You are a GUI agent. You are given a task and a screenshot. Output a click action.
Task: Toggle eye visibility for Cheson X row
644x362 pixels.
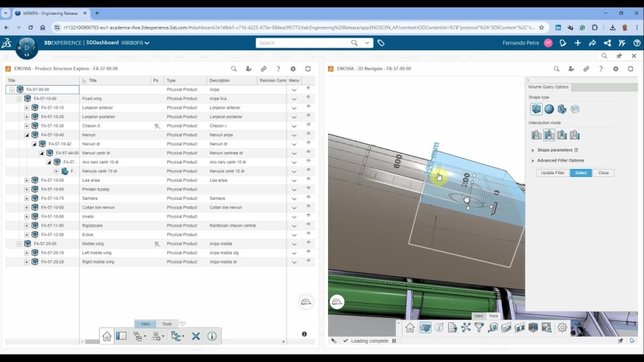pos(308,125)
